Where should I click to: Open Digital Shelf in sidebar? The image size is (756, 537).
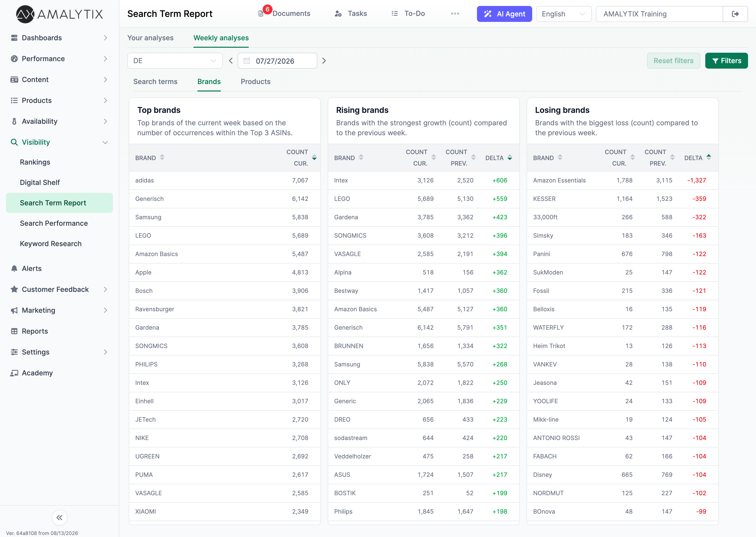tap(40, 182)
